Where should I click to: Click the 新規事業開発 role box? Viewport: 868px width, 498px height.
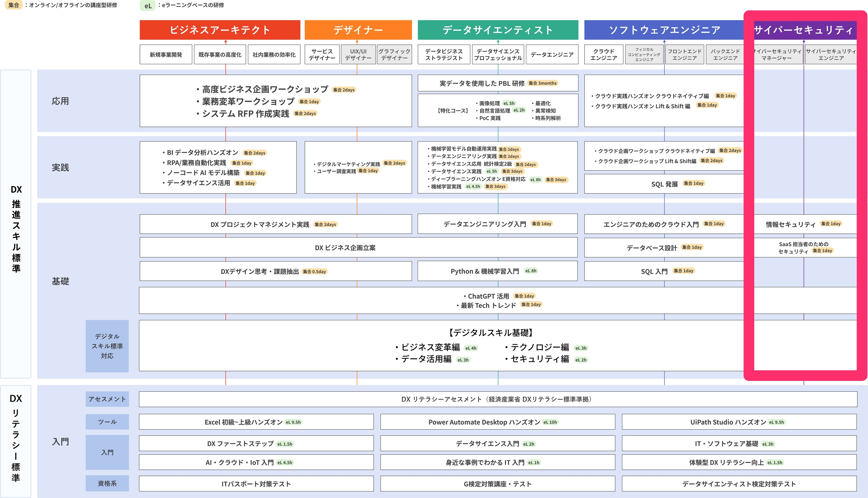(x=166, y=55)
